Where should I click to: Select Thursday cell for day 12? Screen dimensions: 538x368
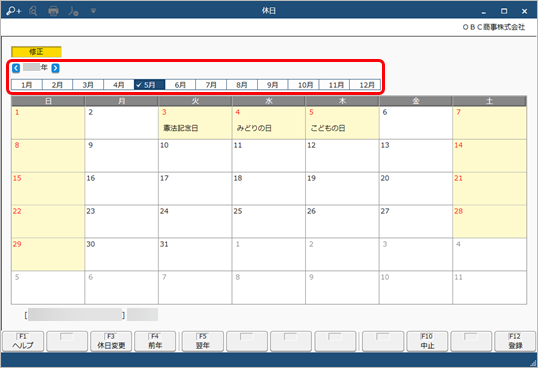[342, 156]
